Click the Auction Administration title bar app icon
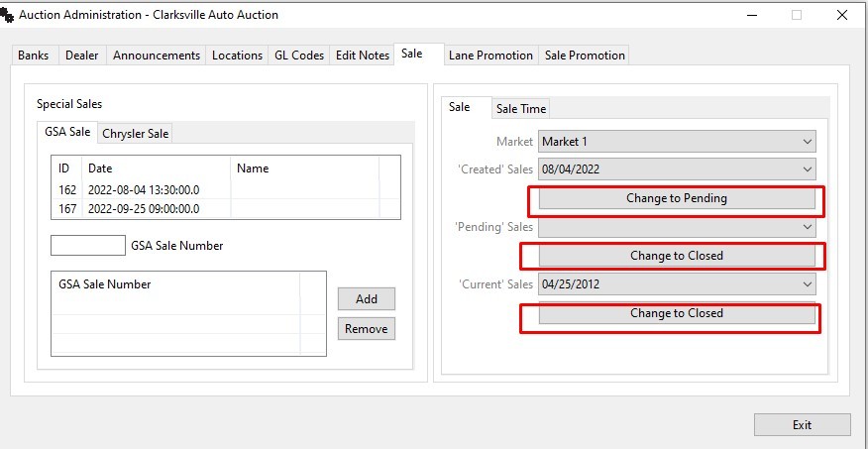 pyautogui.click(x=10, y=15)
